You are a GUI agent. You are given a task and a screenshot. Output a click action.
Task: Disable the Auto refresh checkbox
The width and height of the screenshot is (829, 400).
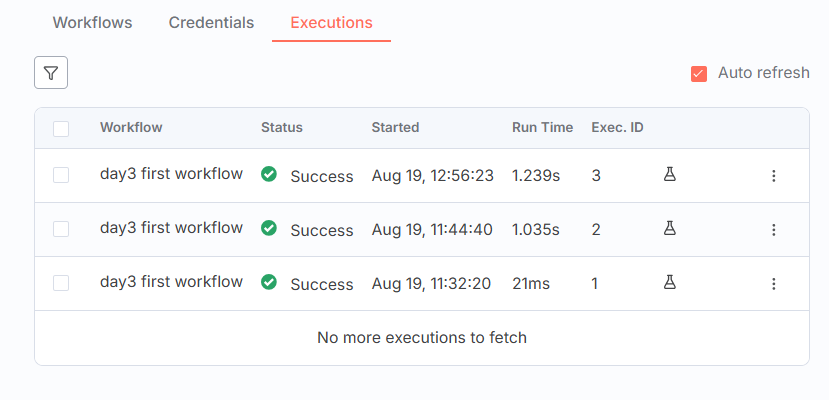point(699,73)
